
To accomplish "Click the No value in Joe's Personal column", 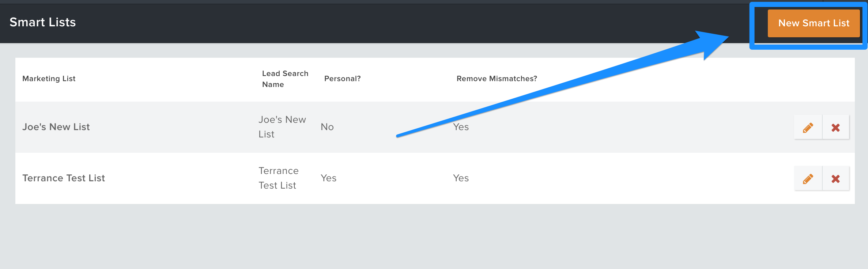I will pos(327,127).
